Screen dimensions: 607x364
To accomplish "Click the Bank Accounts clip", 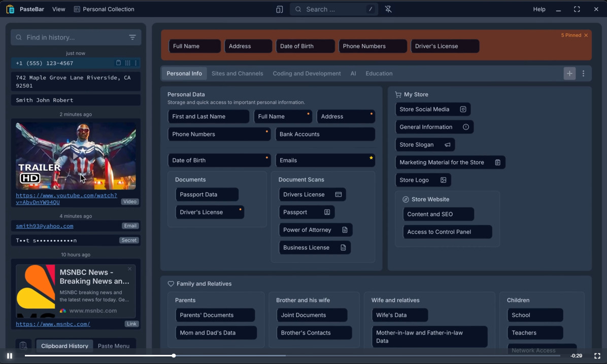I will (325, 134).
